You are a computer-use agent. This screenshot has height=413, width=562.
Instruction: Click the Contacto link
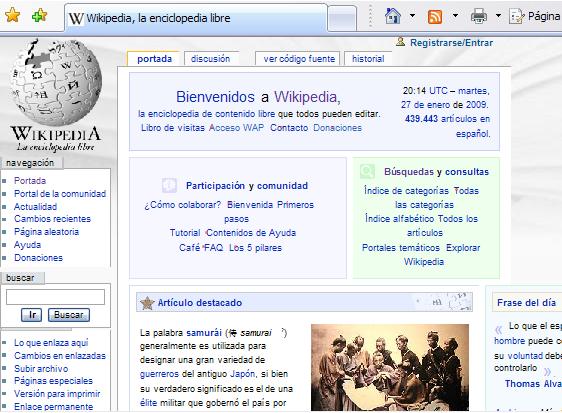(289, 128)
